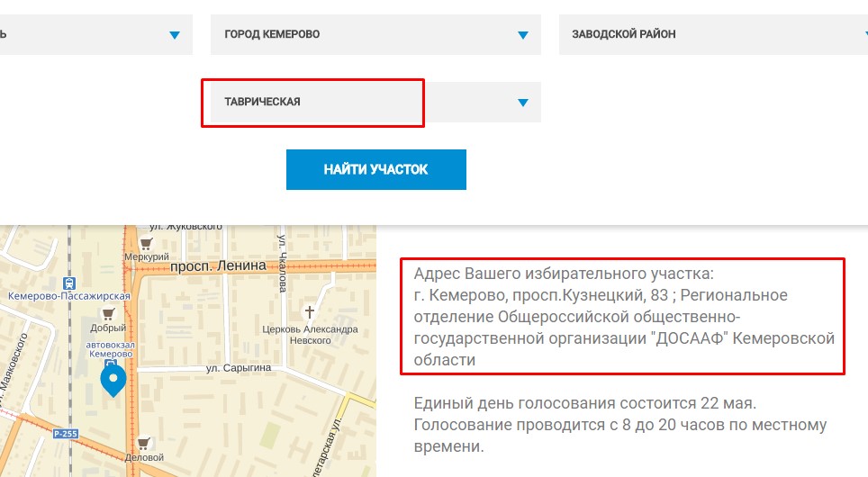Screen dimensions: 868x477
Task: Click the НАЙТИ УЧАСТОК button
Action: [x=375, y=169]
